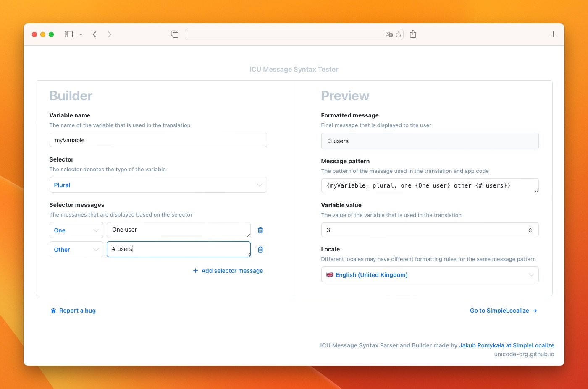588x389 pixels.
Task: Adjust the Variable value stepper arrows
Action: pos(530,230)
